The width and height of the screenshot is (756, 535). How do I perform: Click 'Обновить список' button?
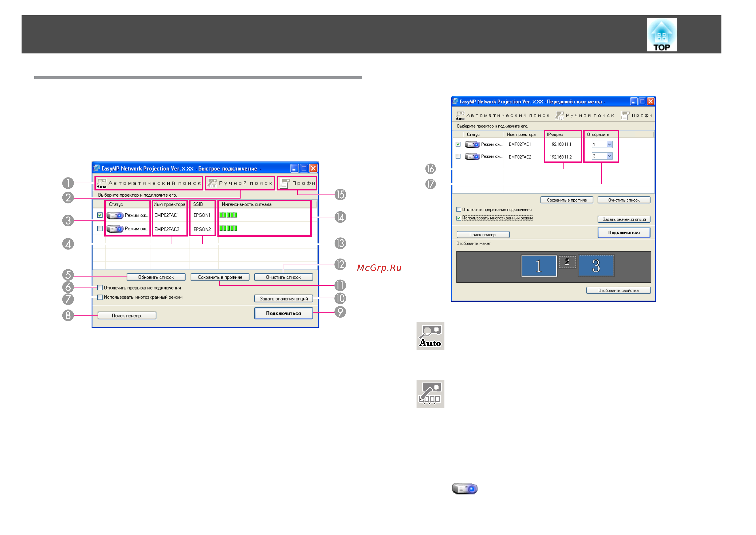pos(156,277)
